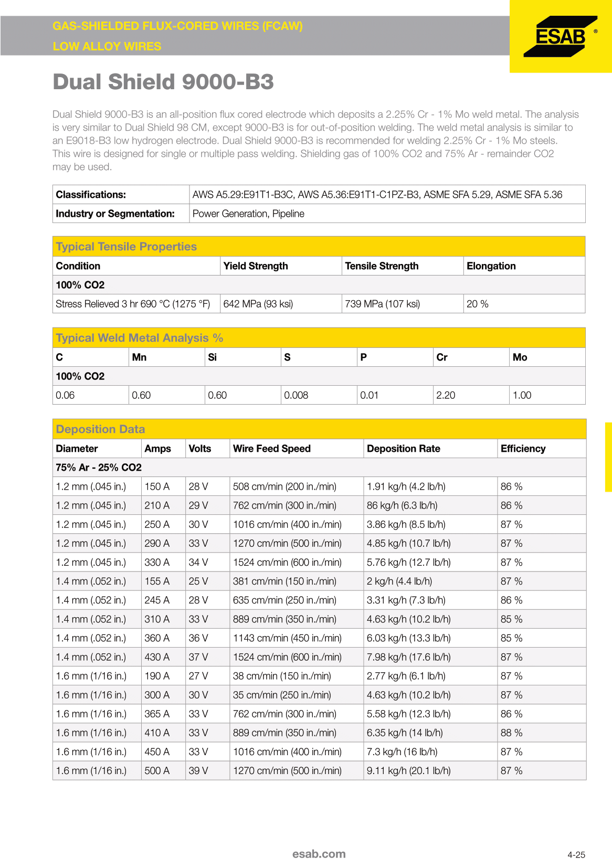Click '4.85 kg/h (10.7 lb/h)' cell

click(430, 543)
